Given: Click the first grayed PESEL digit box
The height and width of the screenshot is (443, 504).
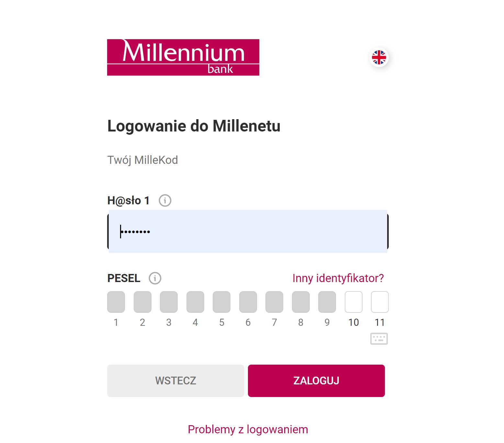Looking at the screenshot, I should pyautogui.click(x=116, y=301).
